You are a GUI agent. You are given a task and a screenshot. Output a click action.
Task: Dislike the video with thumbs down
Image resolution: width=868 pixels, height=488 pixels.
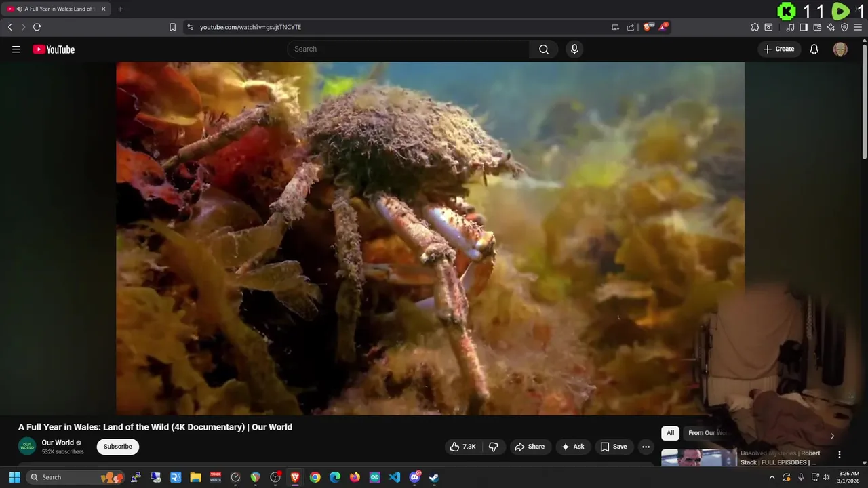tap(493, 447)
